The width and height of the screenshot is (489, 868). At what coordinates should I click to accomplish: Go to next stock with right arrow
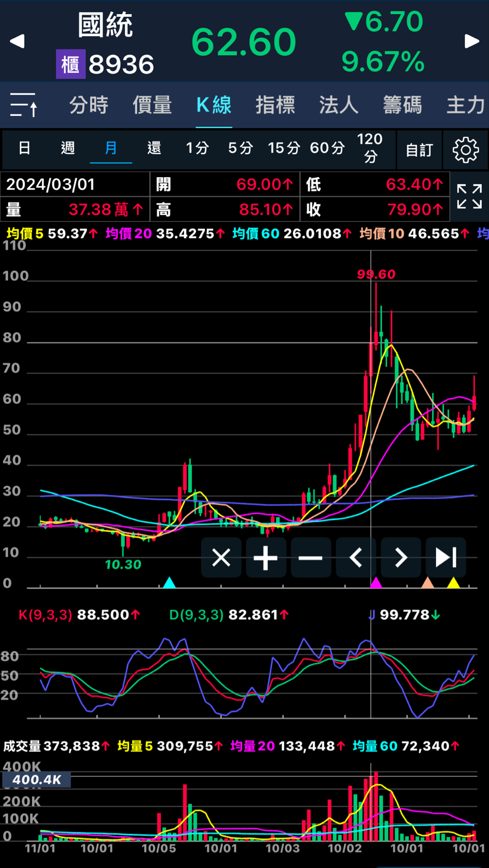pos(472,41)
